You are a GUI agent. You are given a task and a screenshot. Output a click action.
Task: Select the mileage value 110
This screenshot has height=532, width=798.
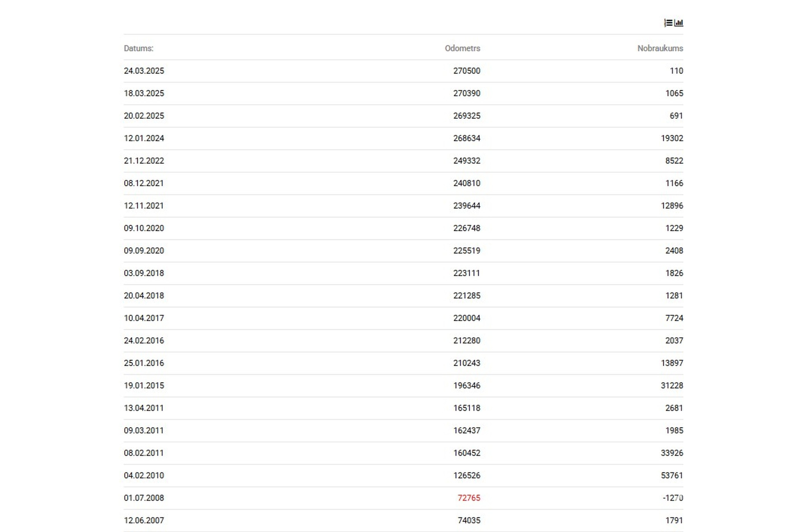[676, 71]
